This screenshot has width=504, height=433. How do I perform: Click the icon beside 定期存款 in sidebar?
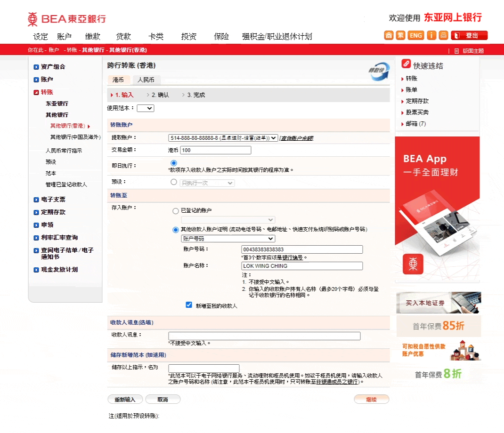click(36, 212)
